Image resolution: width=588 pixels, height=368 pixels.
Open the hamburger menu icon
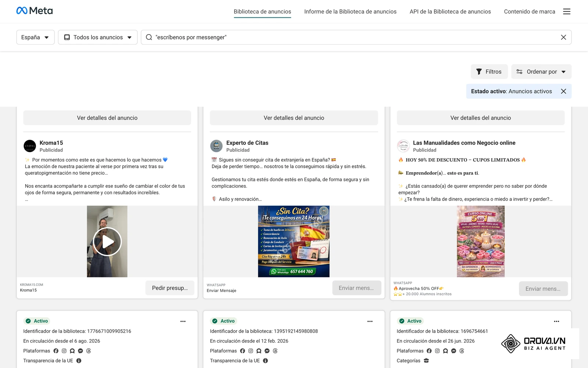(x=567, y=11)
